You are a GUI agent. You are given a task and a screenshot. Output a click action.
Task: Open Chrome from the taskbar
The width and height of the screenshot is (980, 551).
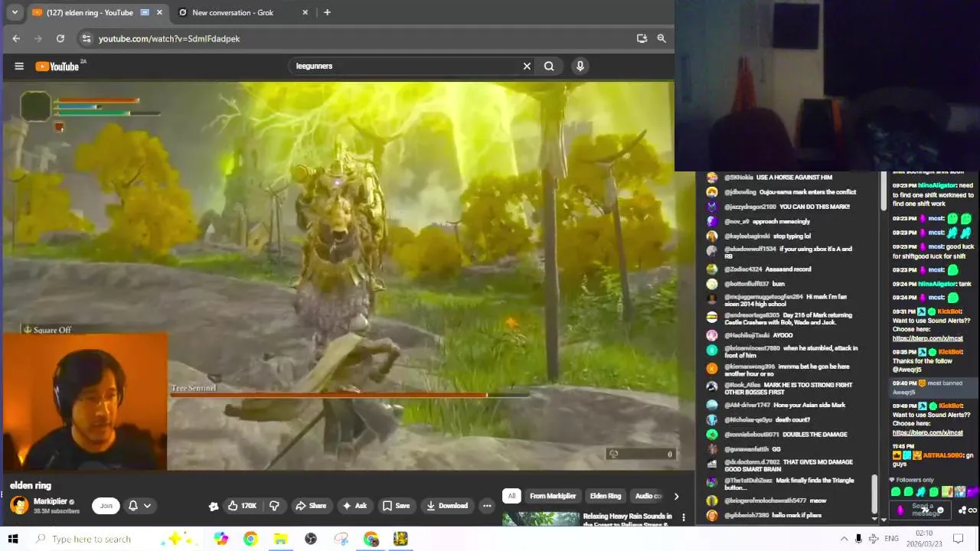point(250,539)
